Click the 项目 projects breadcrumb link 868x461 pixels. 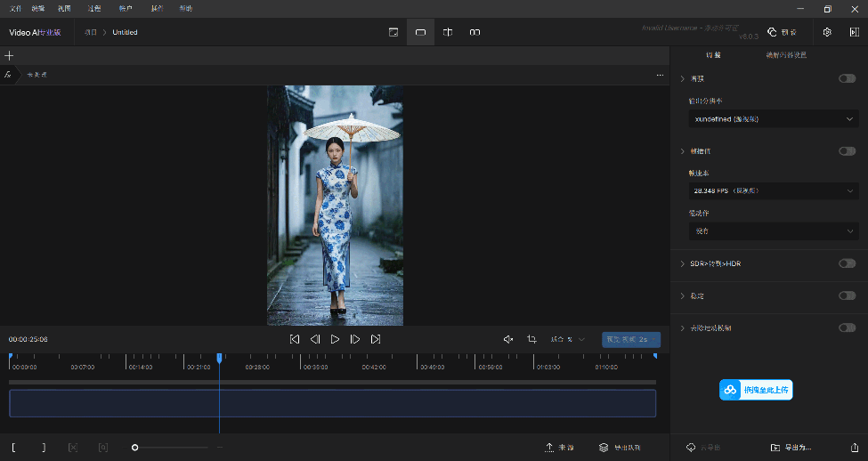tap(90, 32)
